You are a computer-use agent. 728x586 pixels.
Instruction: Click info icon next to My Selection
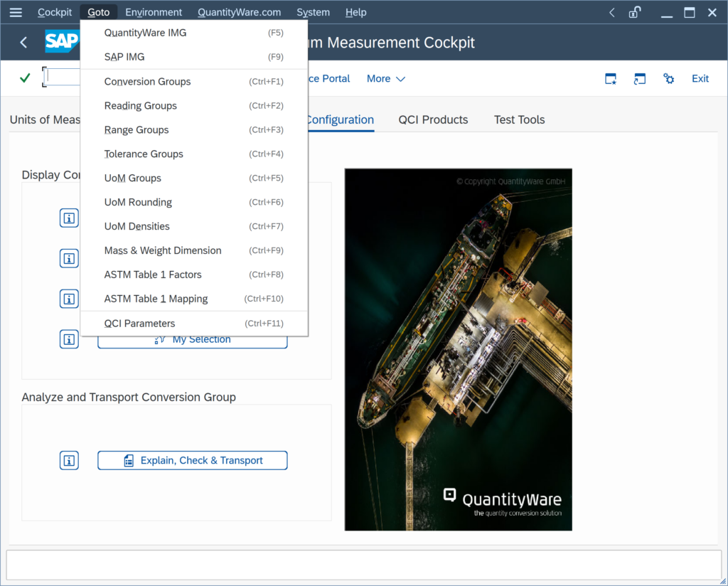pos(69,339)
